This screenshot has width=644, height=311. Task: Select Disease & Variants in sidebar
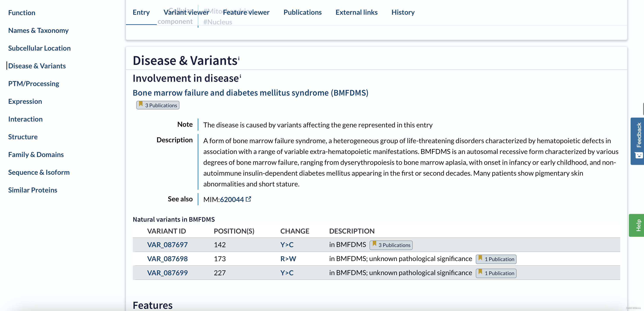tap(37, 66)
